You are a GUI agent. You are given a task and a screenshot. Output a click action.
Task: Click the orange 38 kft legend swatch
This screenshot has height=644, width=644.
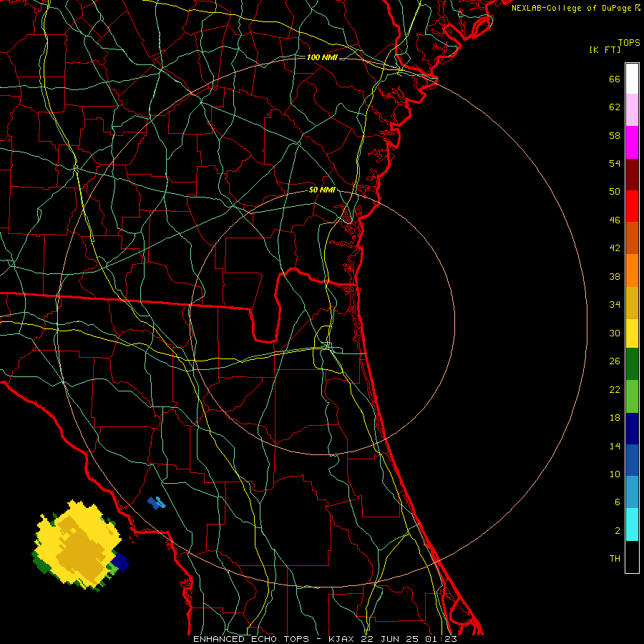tap(632, 270)
